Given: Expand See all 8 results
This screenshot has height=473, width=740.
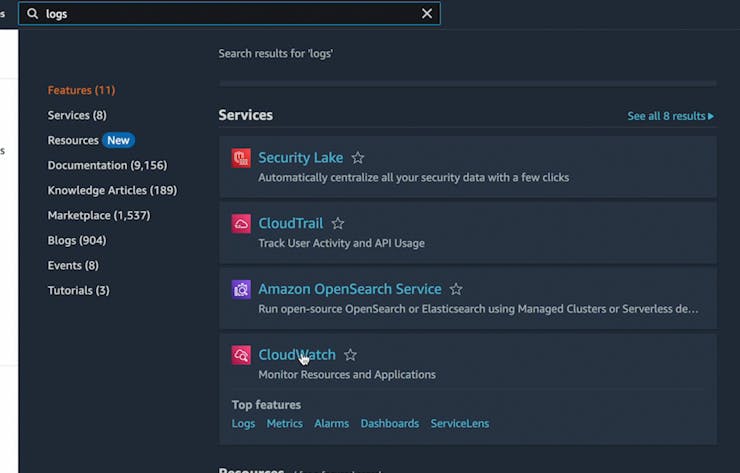Looking at the screenshot, I should click(670, 116).
